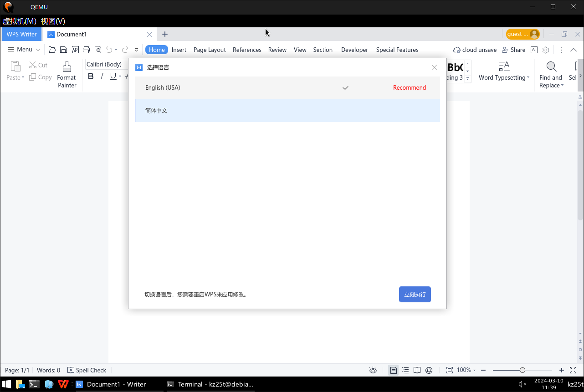Viewport: 584px width, 392px height.
Task: Click the 立刻执行 apply button
Action: click(415, 294)
